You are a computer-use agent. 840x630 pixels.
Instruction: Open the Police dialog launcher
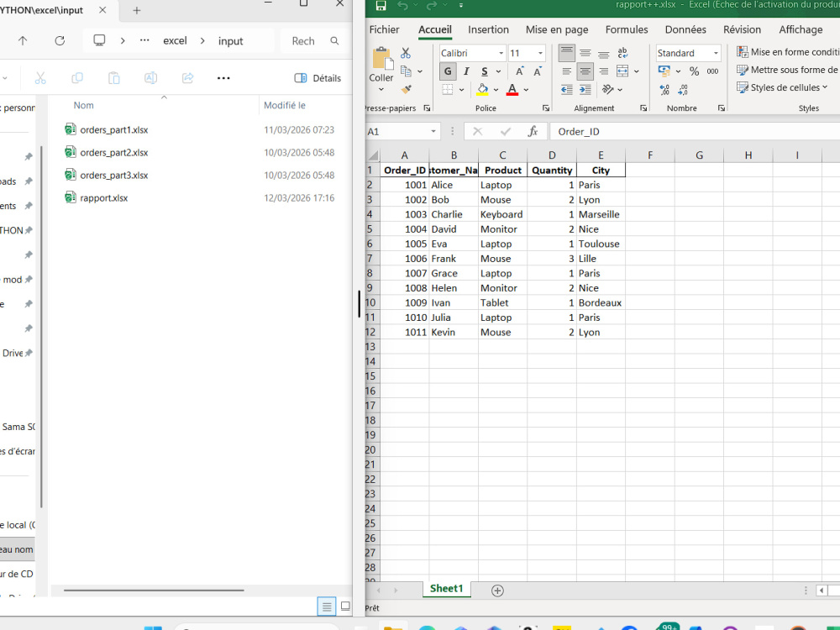pos(545,108)
